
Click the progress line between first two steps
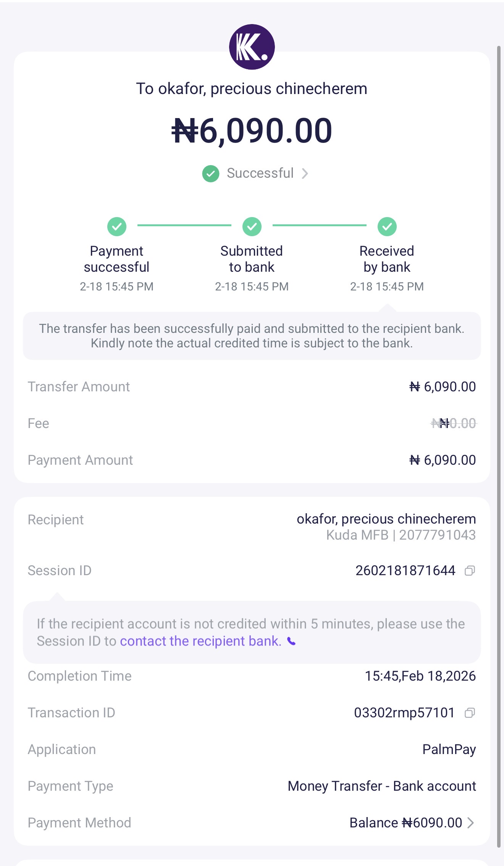pyautogui.click(x=184, y=225)
